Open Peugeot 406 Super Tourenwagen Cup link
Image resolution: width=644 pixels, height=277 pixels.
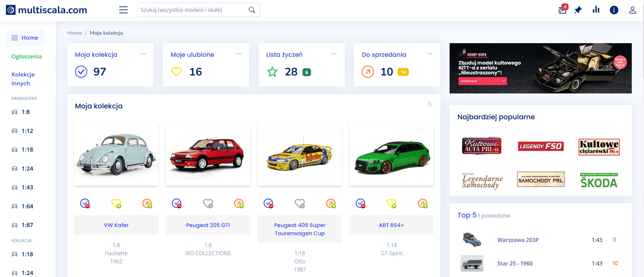(x=300, y=229)
